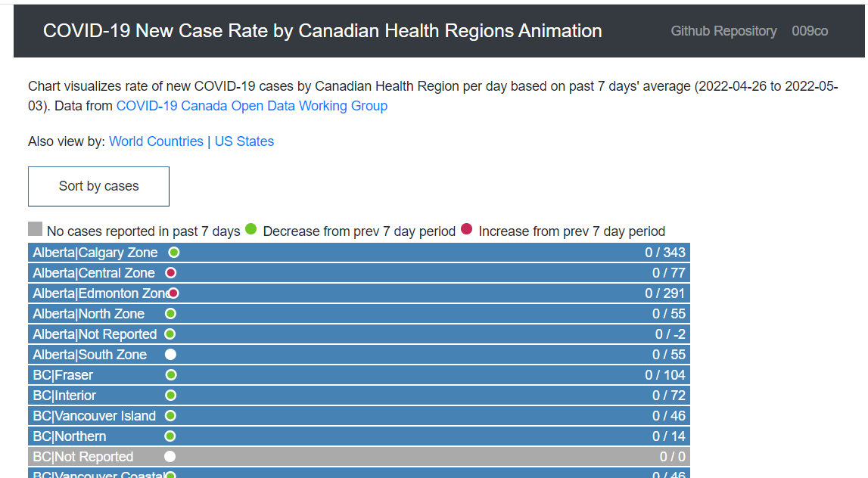Click the white dot on BC|Not Reported row

coord(170,456)
